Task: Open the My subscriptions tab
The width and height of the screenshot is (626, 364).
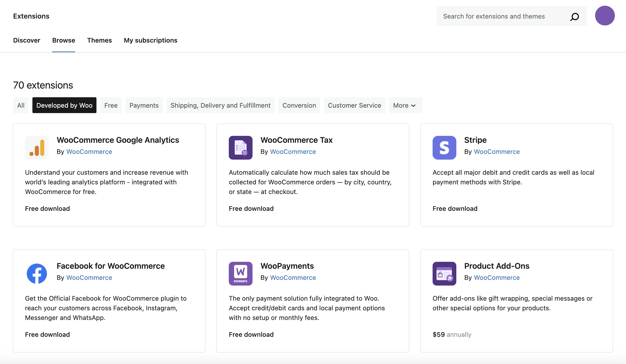Action: point(150,40)
